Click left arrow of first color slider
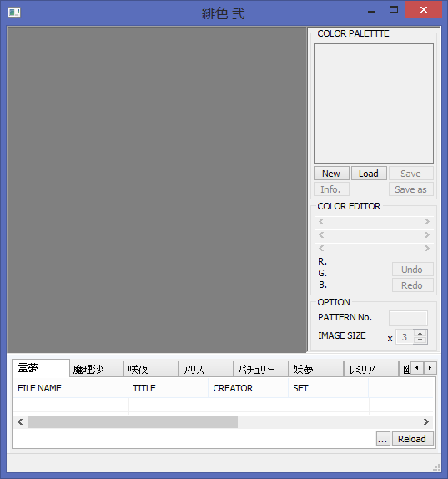Screen dimensions: 448x479 tap(321, 221)
